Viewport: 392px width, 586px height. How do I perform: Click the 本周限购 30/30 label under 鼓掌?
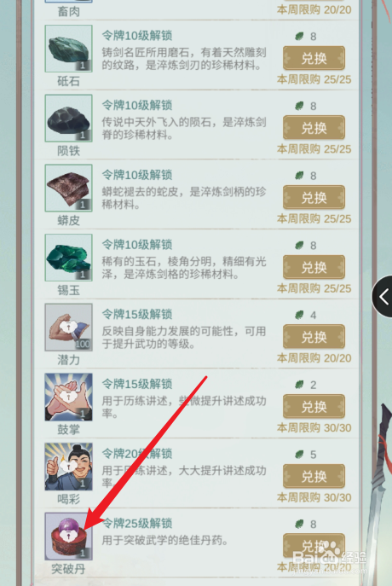(x=314, y=427)
